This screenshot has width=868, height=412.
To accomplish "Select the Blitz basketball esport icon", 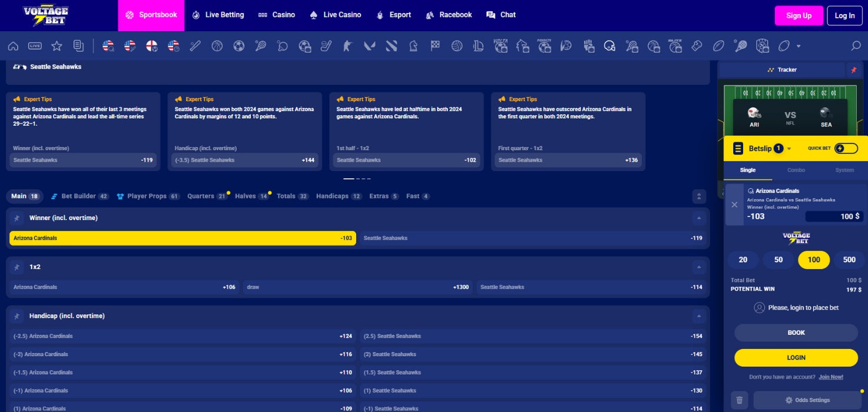I will [x=675, y=46].
